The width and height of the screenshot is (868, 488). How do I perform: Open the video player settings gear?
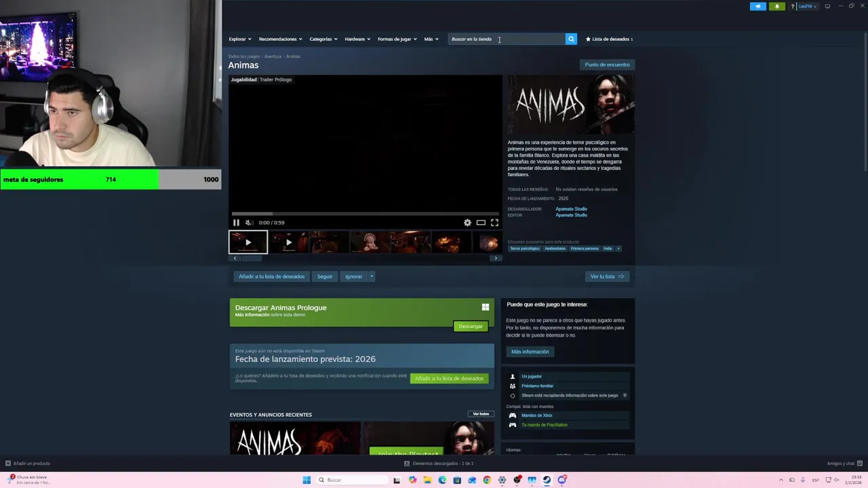[x=467, y=222]
